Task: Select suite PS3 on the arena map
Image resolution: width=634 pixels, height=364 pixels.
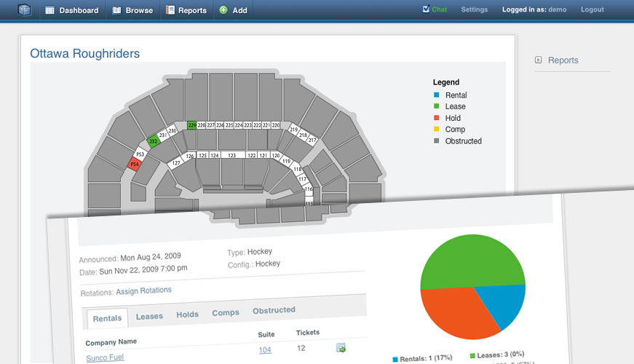Action: coord(140,154)
